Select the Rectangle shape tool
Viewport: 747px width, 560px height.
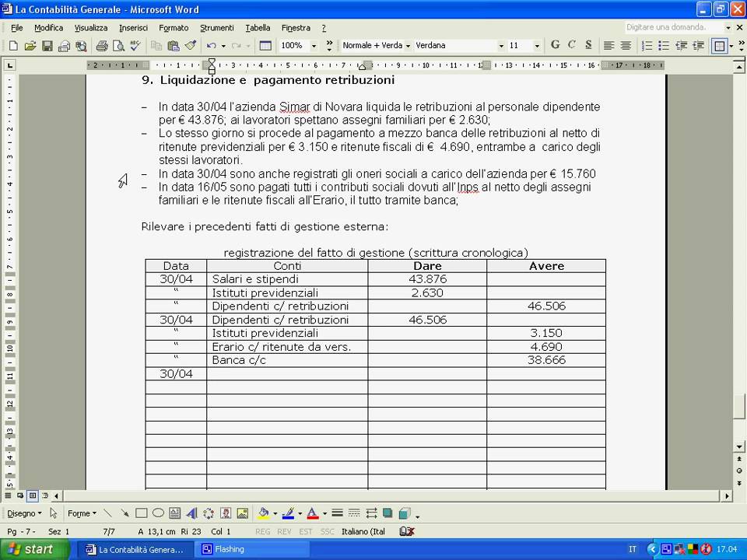tap(141, 513)
